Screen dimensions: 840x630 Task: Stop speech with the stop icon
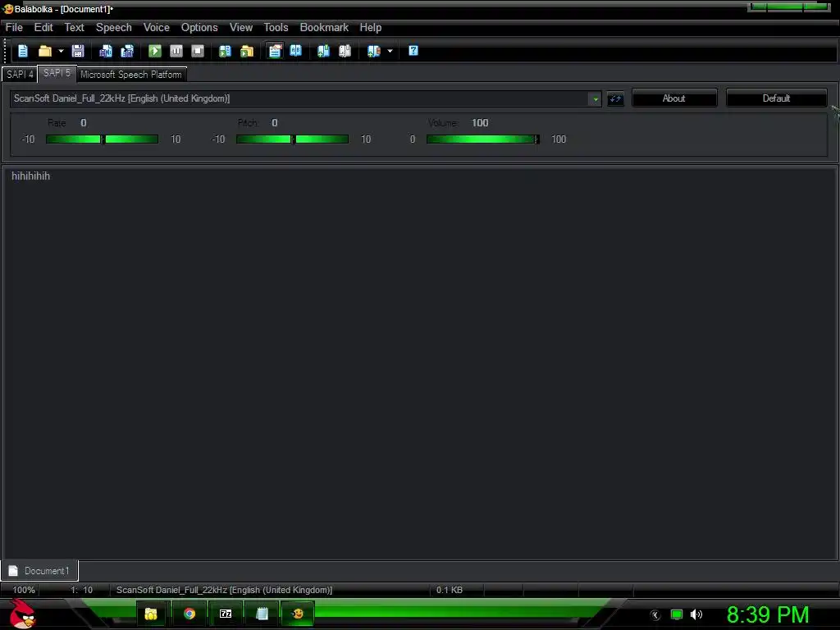pyautogui.click(x=198, y=51)
